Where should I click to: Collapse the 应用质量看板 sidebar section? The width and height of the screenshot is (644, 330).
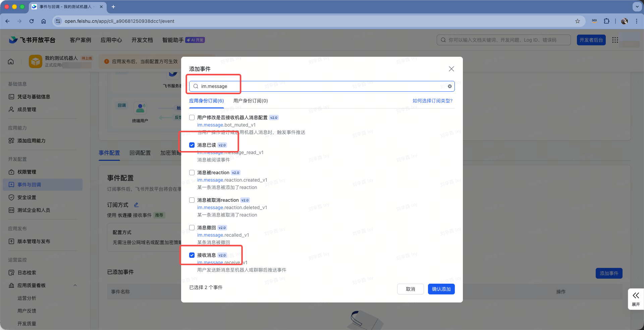click(75, 285)
